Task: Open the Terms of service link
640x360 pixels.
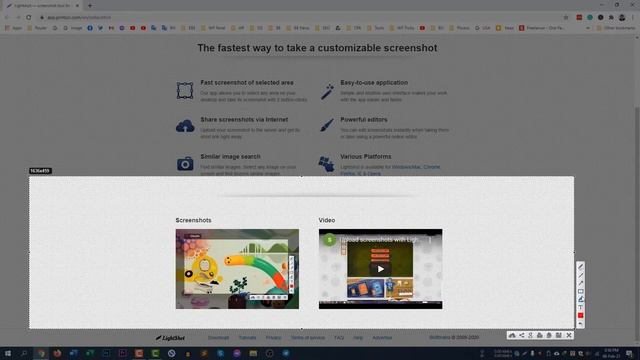Action: tap(308, 338)
